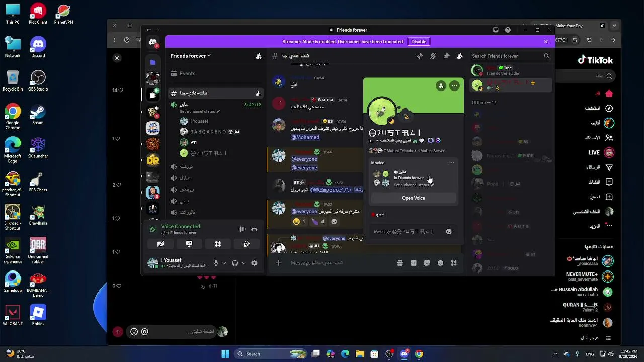
Task: Show pinned messages
Action: click(x=446, y=56)
